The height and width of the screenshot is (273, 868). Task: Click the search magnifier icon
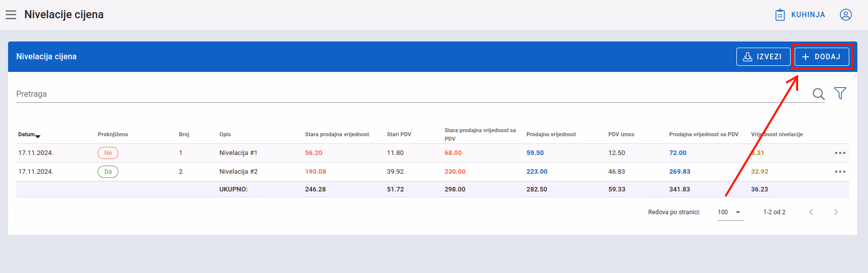[818, 94]
